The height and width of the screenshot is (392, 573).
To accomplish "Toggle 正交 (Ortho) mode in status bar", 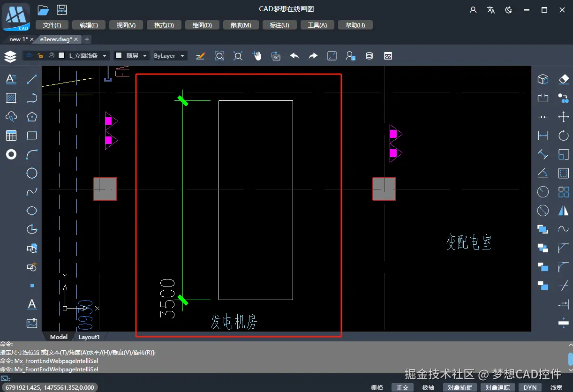I will pos(403,388).
